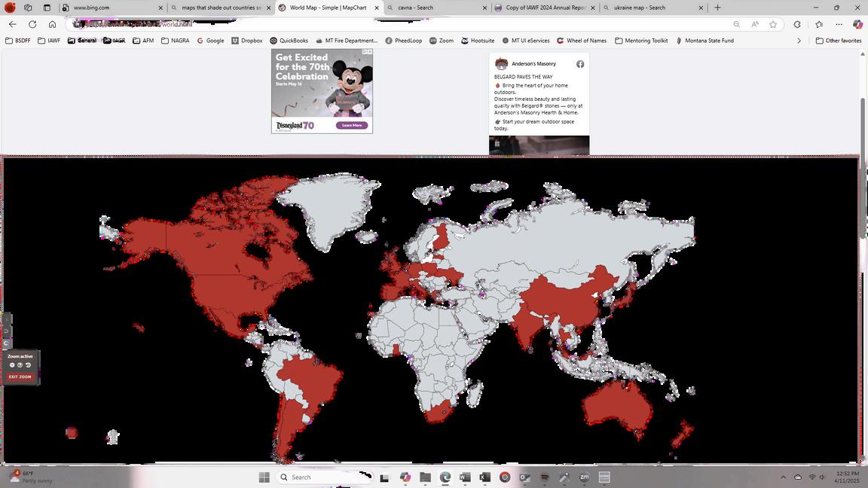Open the Anderson's Masonry Facebook icon
Viewport: 868px width, 488px height.
(580, 64)
